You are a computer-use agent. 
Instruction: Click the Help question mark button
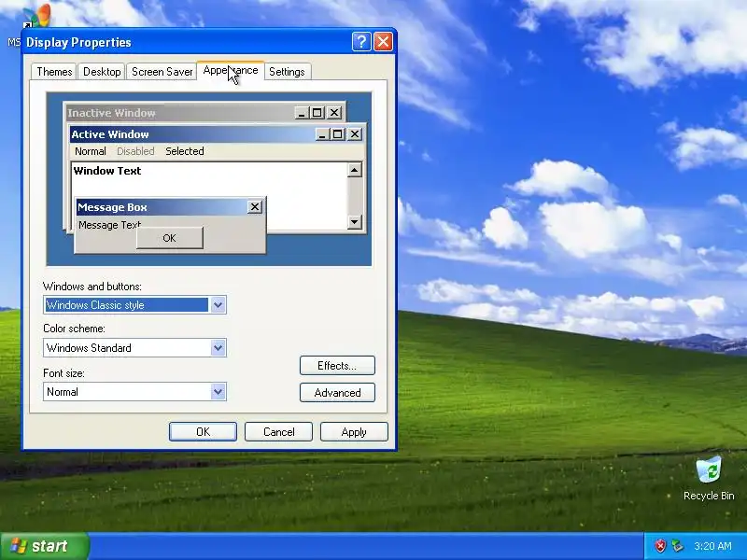click(x=361, y=42)
